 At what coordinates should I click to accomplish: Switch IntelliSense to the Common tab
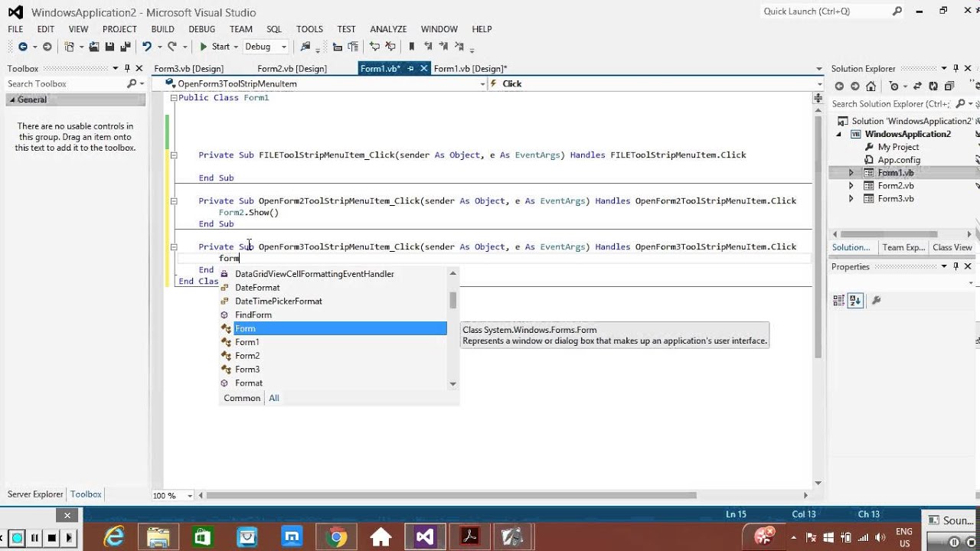coord(242,398)
